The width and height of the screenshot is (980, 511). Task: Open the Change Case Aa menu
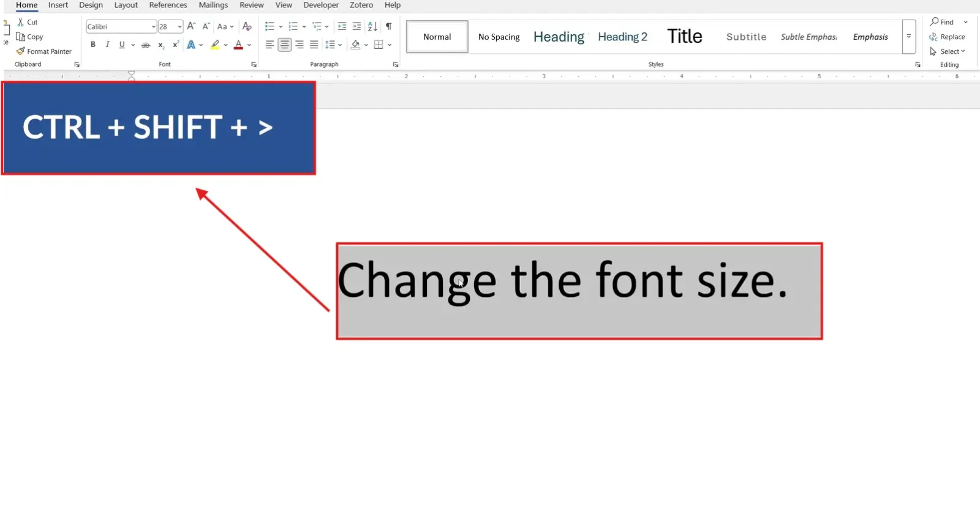click(225, 26)
